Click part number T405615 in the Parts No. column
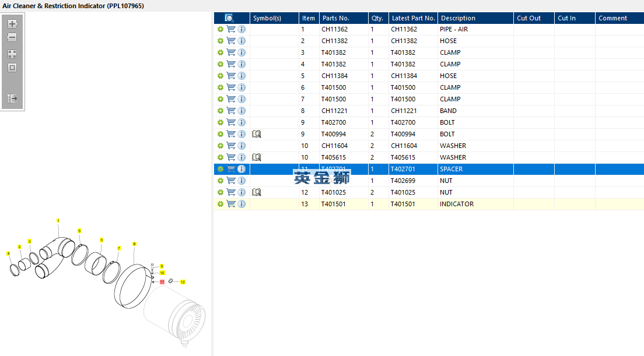Screen dimensions: 644x356 pyautogui.click(x=334, y=157)
